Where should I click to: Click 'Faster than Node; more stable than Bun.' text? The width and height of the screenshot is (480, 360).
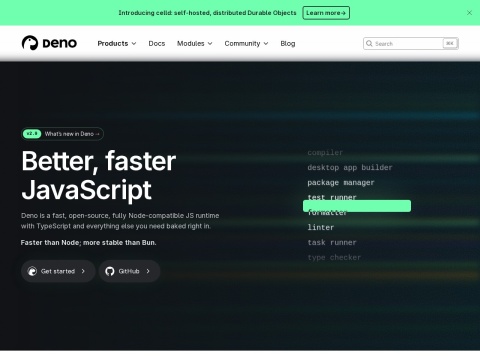(88, 242)
